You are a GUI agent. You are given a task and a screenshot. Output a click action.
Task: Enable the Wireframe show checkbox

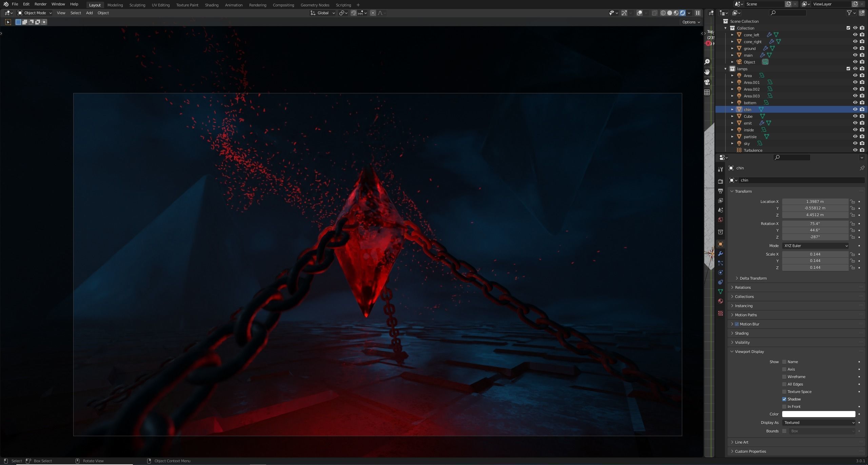click(784, 377)
